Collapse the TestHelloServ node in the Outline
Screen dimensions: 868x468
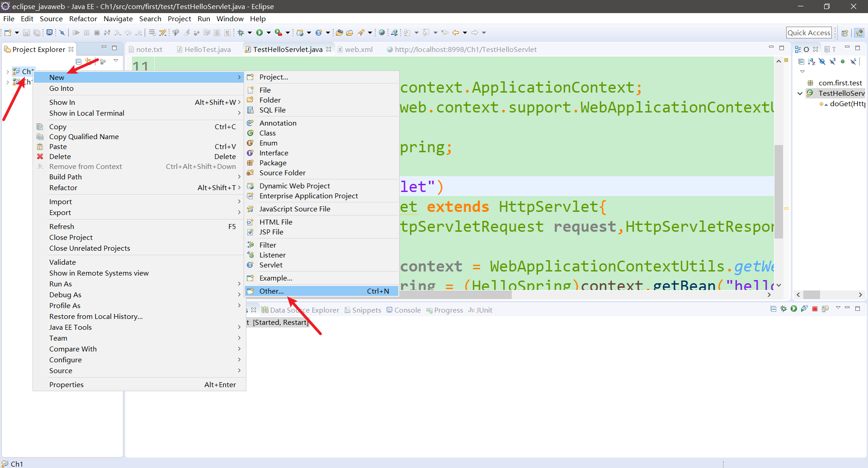tap(800, 93)
